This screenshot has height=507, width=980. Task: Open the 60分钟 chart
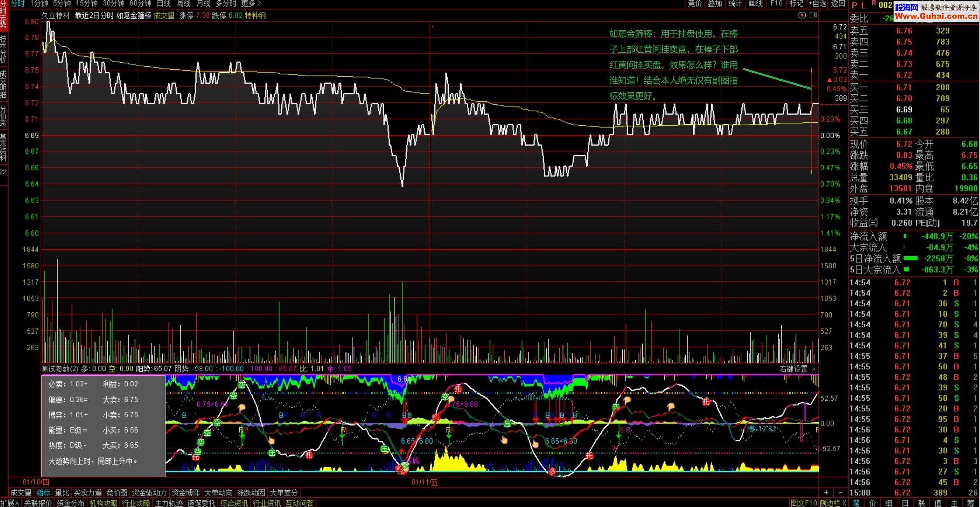pyautogui.click(x=140, y=4)
